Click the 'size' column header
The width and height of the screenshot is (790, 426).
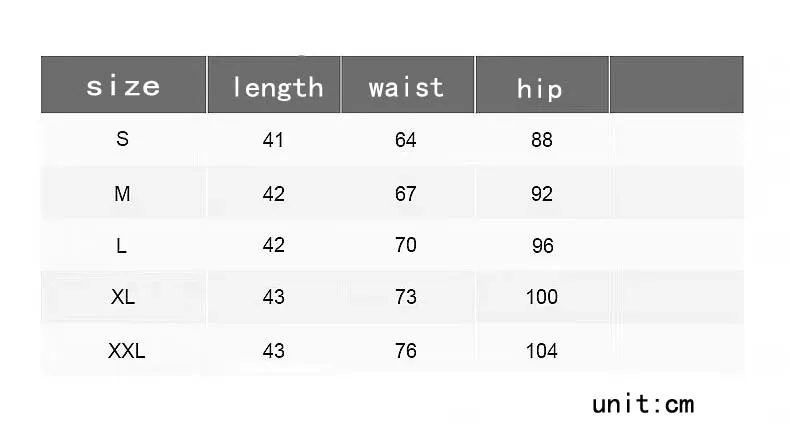click(x=123, y=85)
